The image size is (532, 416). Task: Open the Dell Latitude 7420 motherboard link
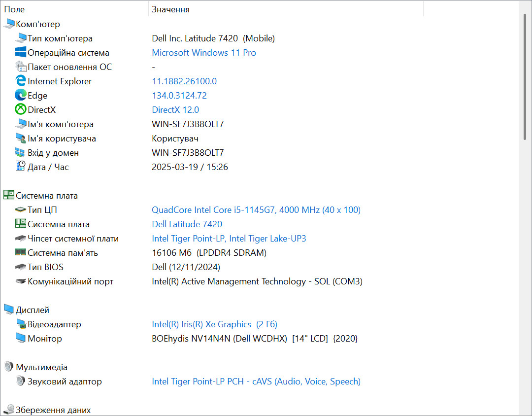click(187, 224)
